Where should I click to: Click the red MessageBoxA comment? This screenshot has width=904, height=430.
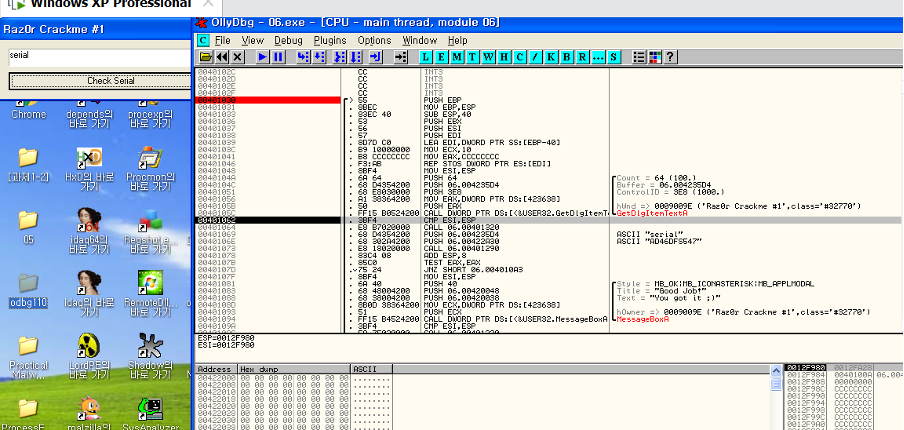coord(643,319)
